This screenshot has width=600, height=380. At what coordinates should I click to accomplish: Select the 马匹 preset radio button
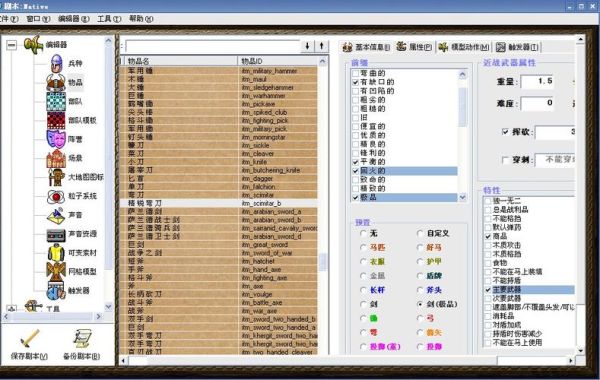click(364, 248)
